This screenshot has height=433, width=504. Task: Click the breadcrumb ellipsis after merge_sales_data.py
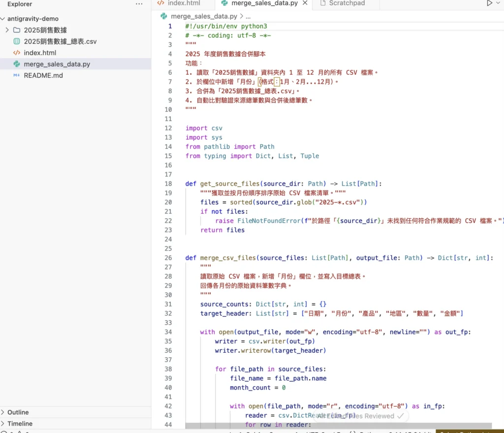pos(248,16)
